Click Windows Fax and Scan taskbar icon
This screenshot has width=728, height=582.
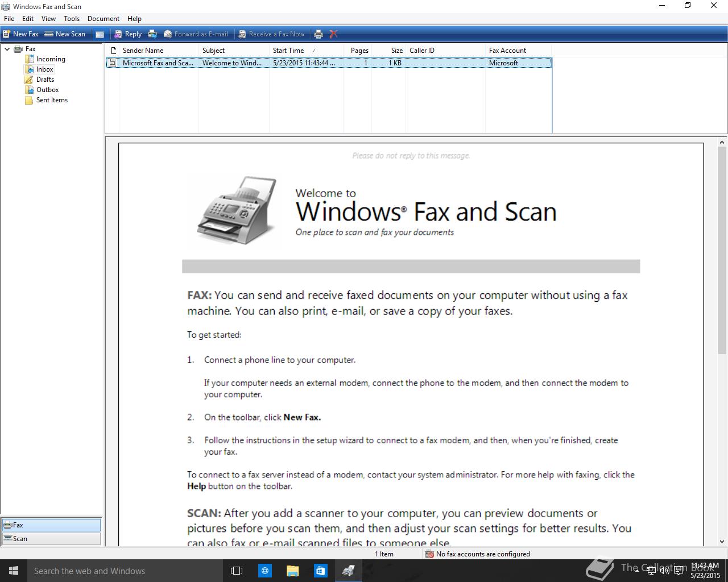click(x=348, y=571)
